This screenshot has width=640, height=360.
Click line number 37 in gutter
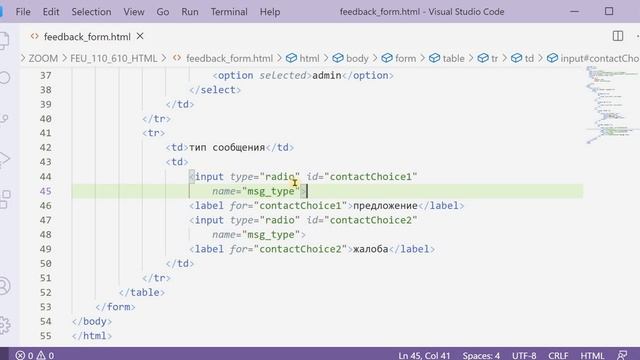(46, 76)
